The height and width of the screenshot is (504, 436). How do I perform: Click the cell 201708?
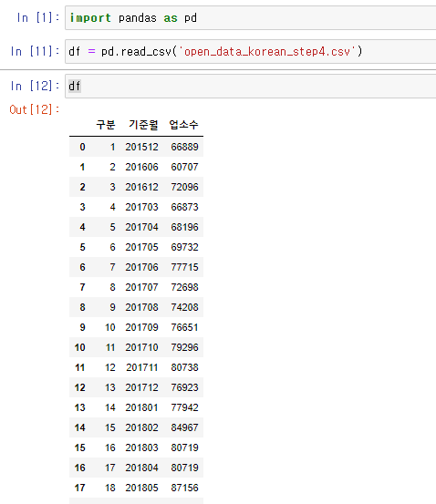142,307
